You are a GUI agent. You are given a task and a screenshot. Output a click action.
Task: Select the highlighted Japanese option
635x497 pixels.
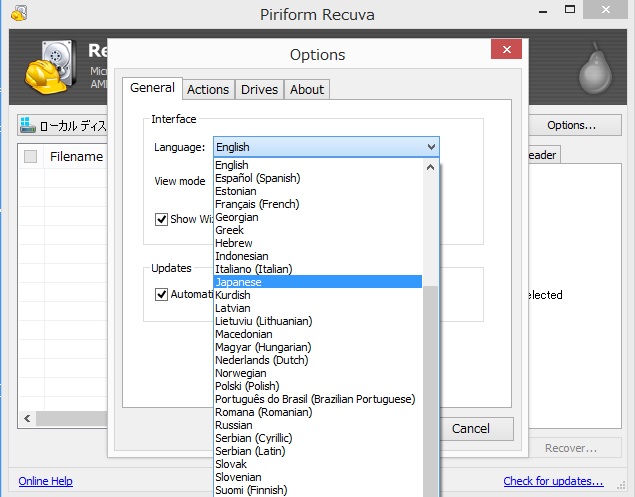tap(318, 282)
